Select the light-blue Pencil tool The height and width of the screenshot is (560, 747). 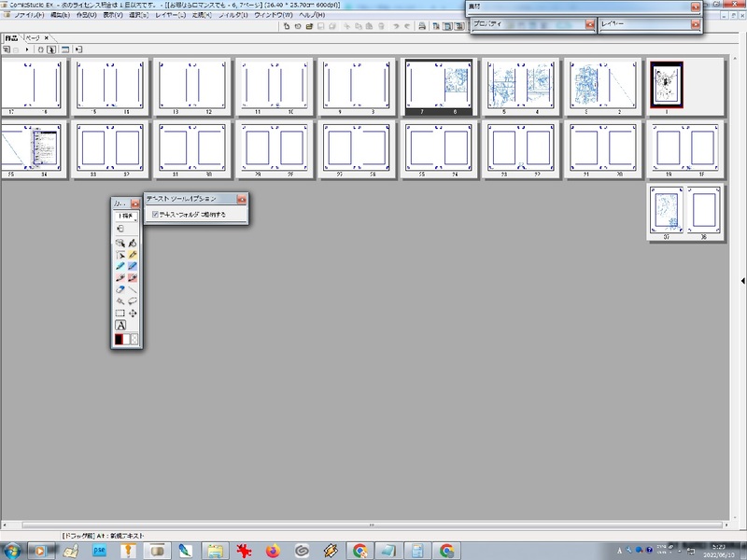tap(120, 266)
